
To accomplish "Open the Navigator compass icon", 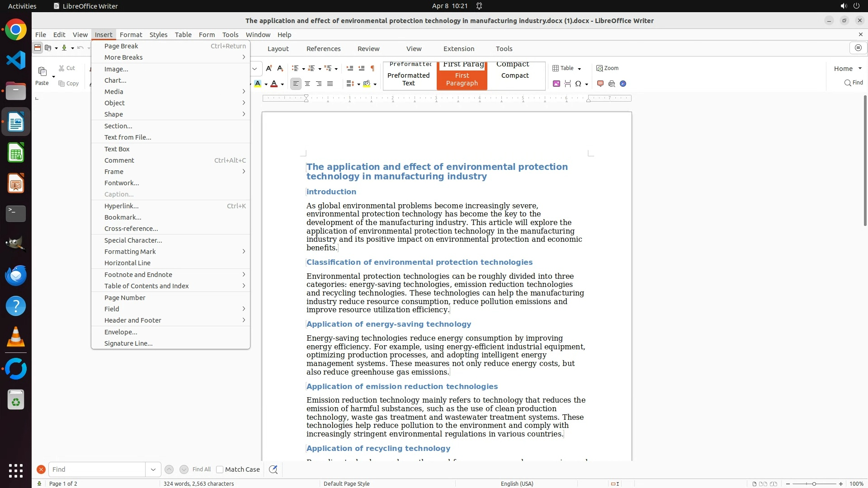I will [623, 84].
